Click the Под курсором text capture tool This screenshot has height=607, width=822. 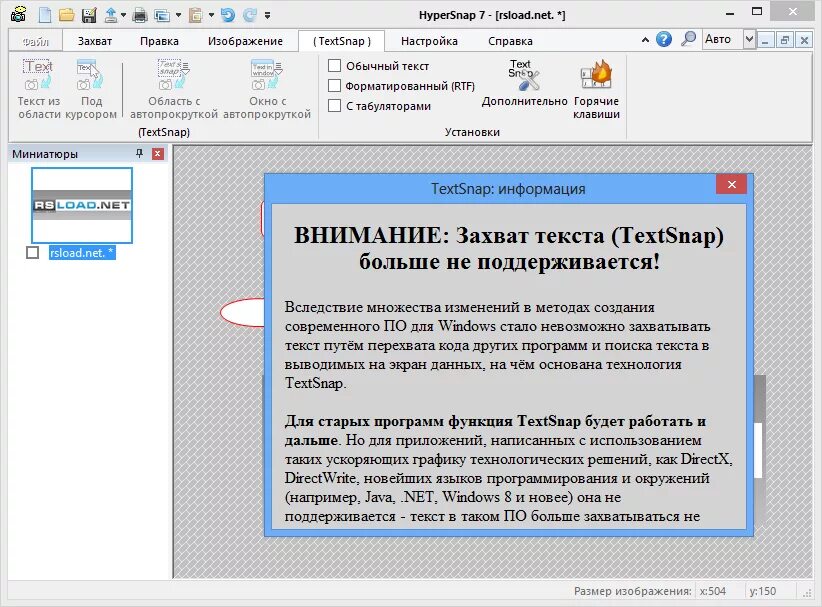[91, 89]
